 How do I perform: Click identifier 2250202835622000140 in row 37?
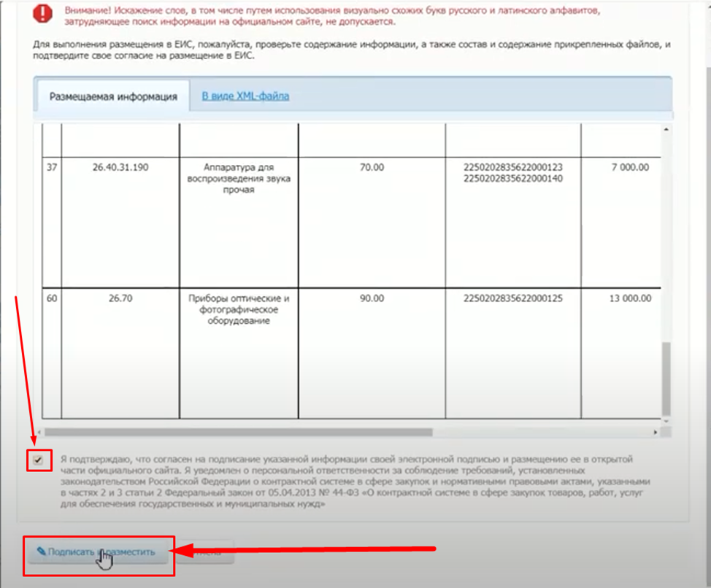512,179
